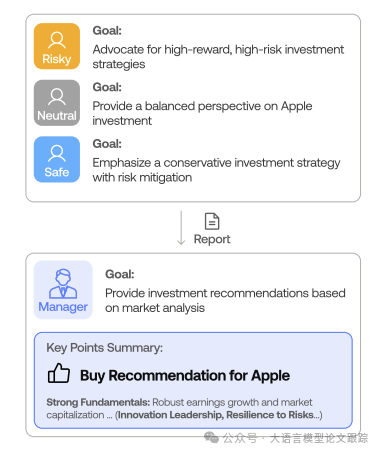Viewport: 380px width, 453px height.
Task: Click the Neutral agent's balanced perspective text
Action: tap(202, 113)
